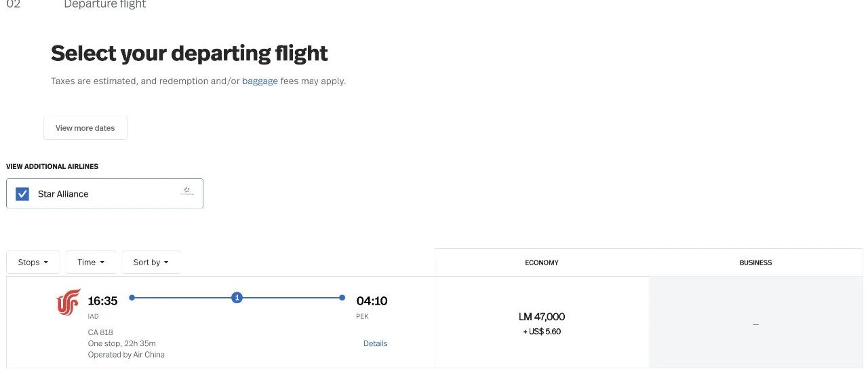Open the baggage fees link
The image size is (868, 369).
point(260,81)
